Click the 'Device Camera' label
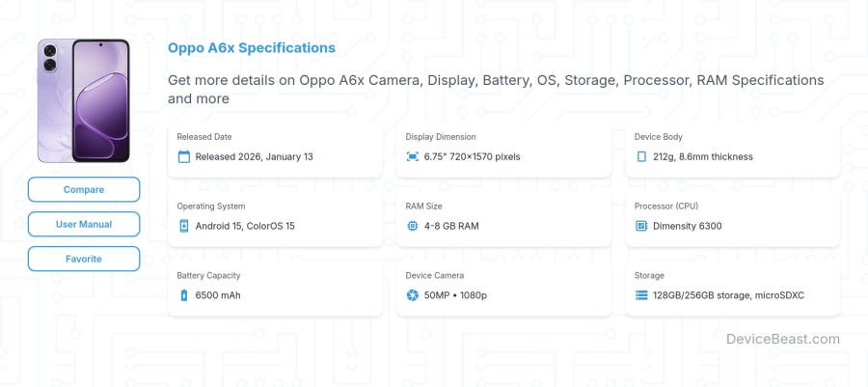 435,275
